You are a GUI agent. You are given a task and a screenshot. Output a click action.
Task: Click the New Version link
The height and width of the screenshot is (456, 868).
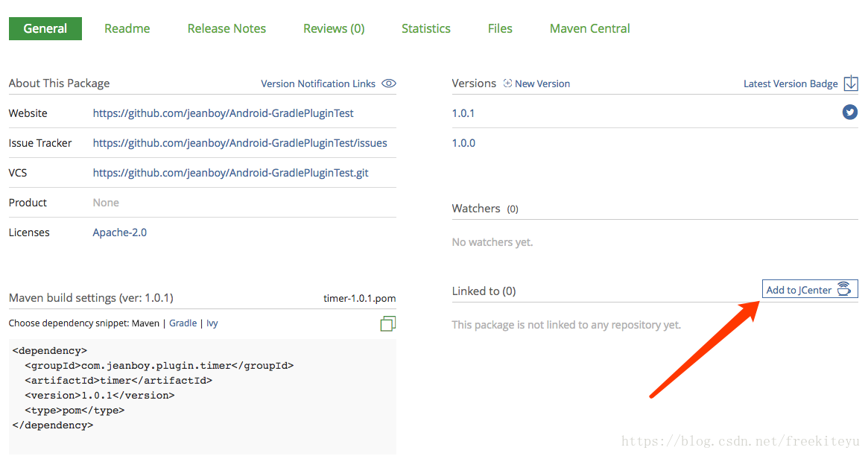(542, 83)
